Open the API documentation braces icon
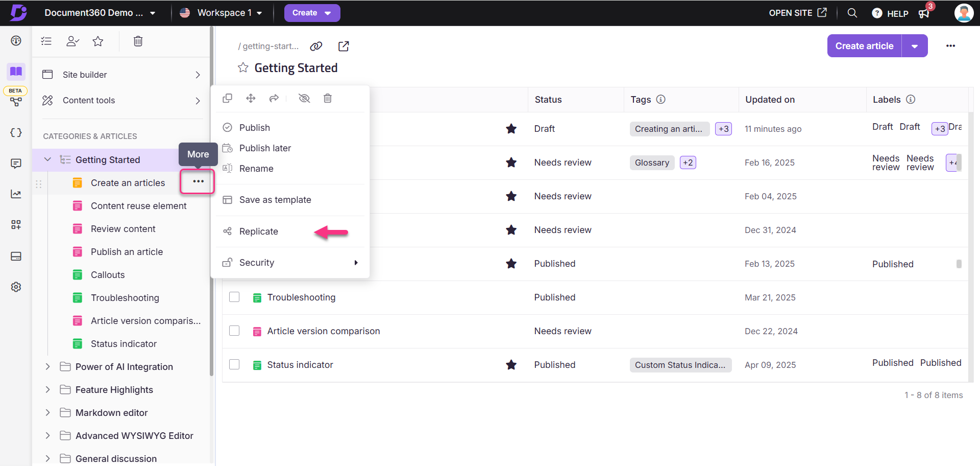980x466 pixels. [x=16, y=133]
